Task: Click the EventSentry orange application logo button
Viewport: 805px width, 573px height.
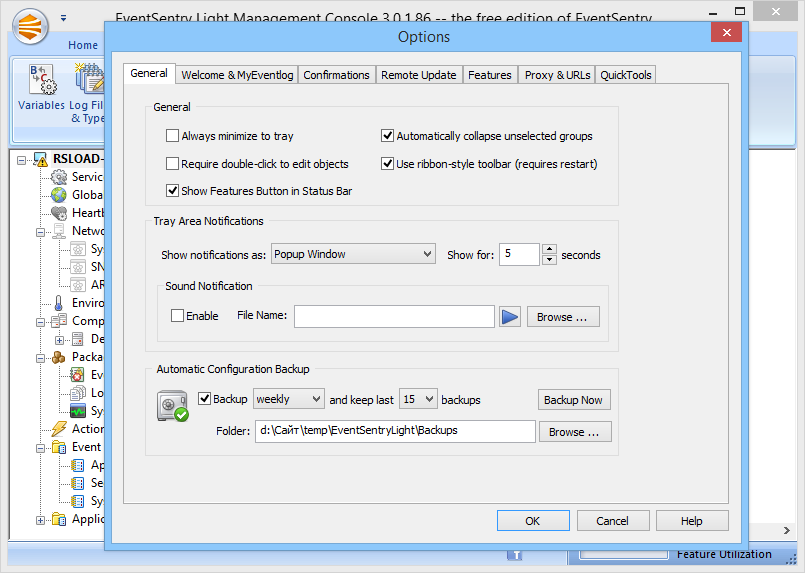Action: pyautogui.click(x=30, y=27)
